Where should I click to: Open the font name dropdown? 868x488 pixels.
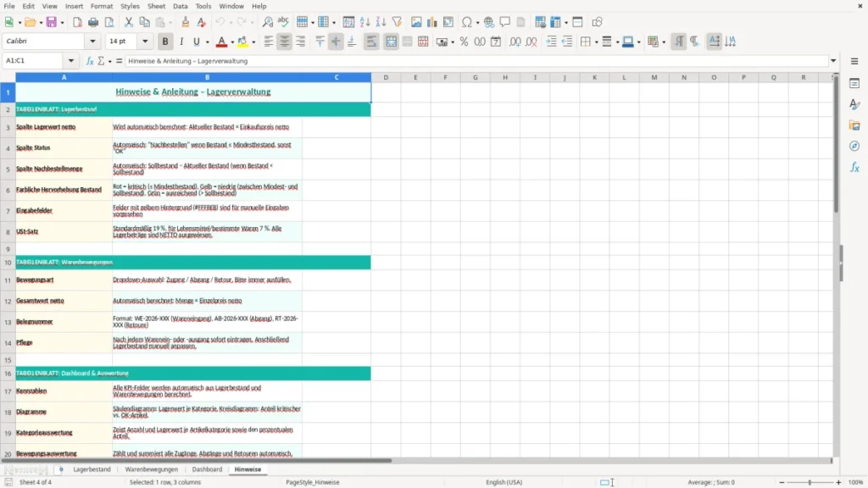click(92, 41)
